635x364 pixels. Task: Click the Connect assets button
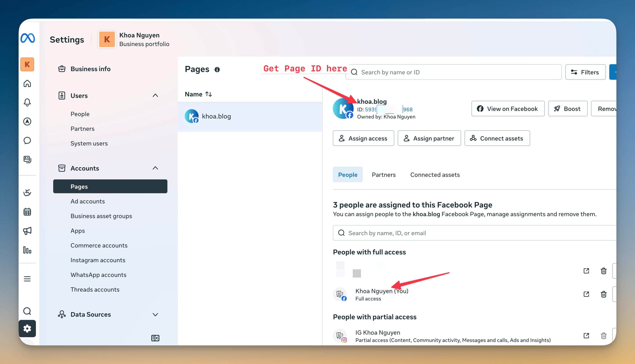(x=497, y=138)
